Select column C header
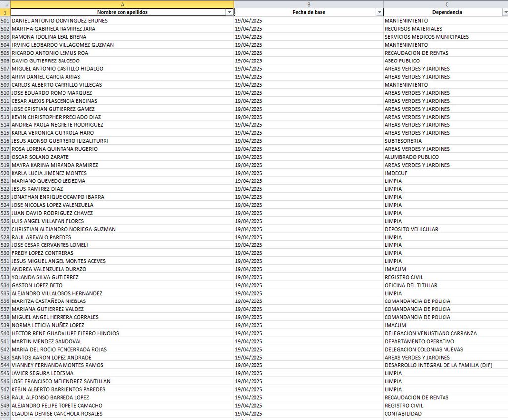Viewport: 508px width, 420px height. [x=446, y=4]
